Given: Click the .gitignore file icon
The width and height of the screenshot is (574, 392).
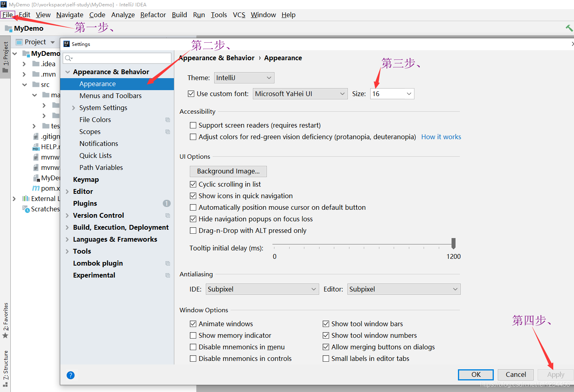Looking at the screenshot, I should 36,136.
